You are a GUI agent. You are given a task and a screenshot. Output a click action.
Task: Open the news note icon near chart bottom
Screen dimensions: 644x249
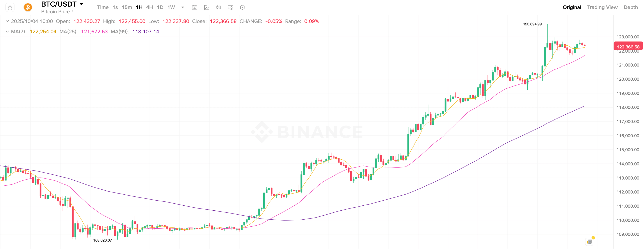click(589, 242)
